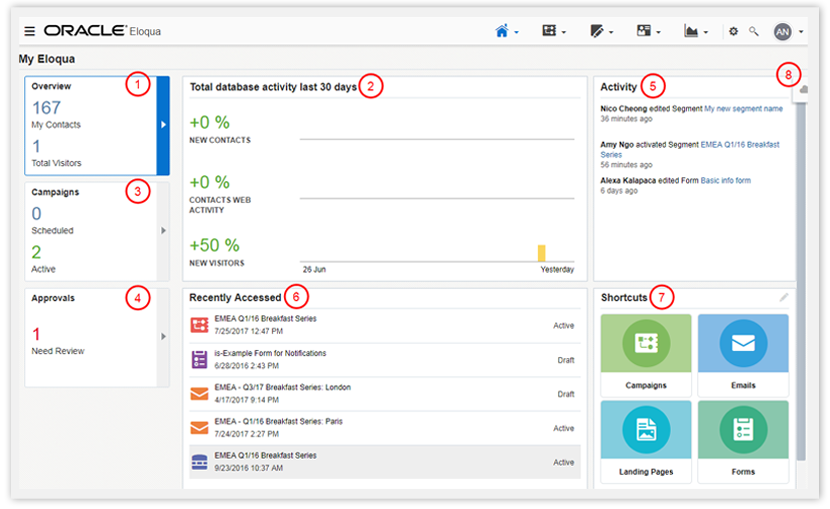
Task: Open the Landing Pages shortcut tile
Action: (646, 441)
